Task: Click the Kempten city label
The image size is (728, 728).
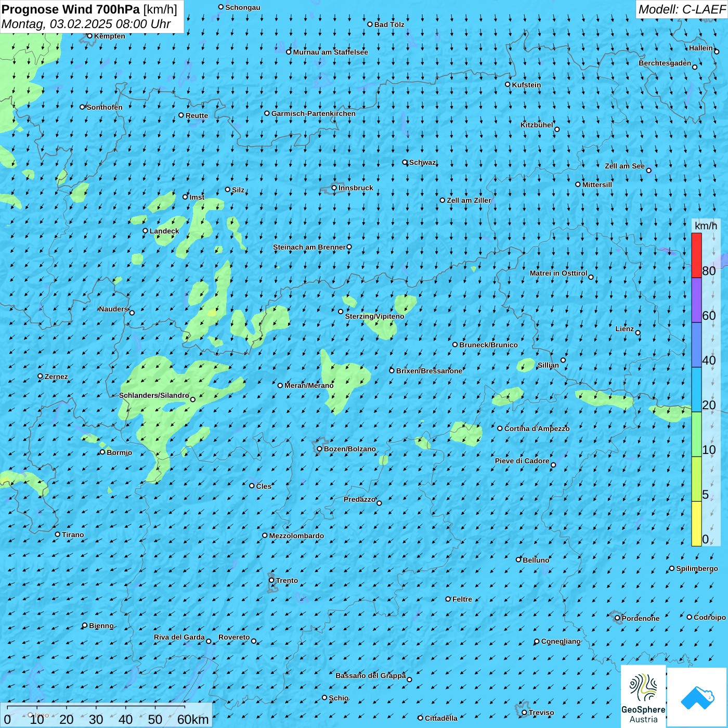Action: [110, 36]
